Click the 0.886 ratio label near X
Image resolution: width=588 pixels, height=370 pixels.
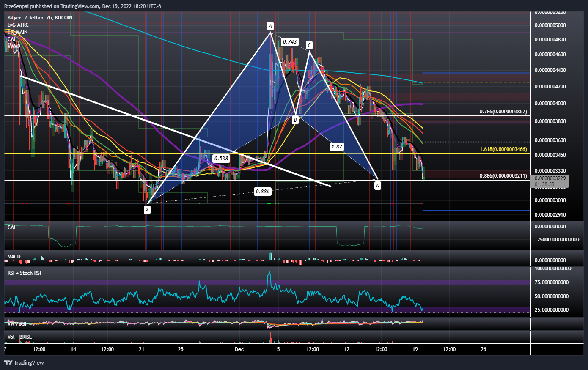[262, 192]
